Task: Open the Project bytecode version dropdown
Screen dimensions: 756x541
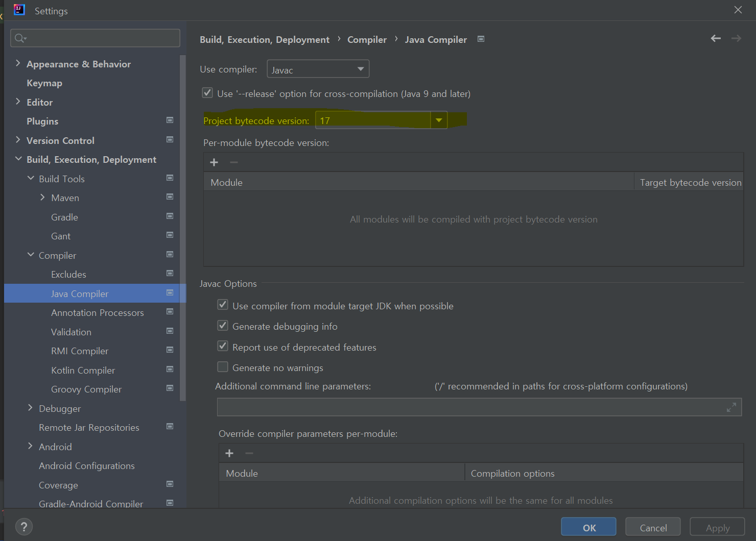Action: tap(439, 120)
